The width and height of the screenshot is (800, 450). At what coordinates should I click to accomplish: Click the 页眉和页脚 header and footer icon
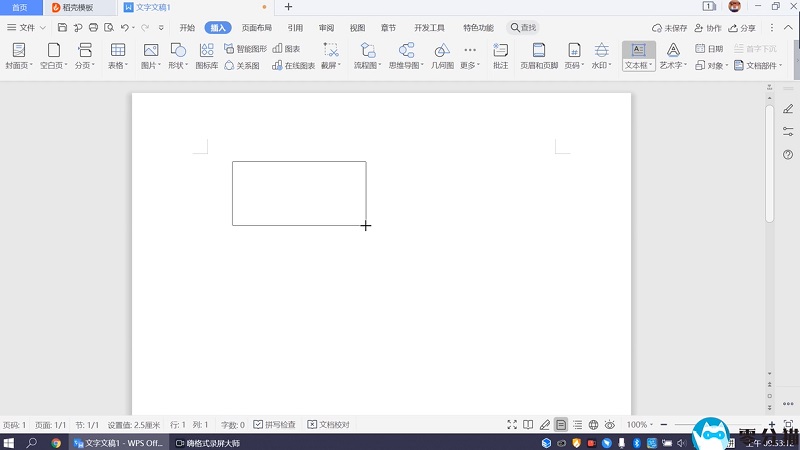click(x=539, y=50)
